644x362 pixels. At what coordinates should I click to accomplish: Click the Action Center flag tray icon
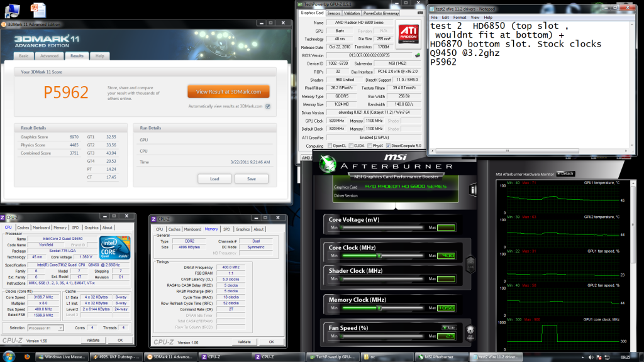599,358
